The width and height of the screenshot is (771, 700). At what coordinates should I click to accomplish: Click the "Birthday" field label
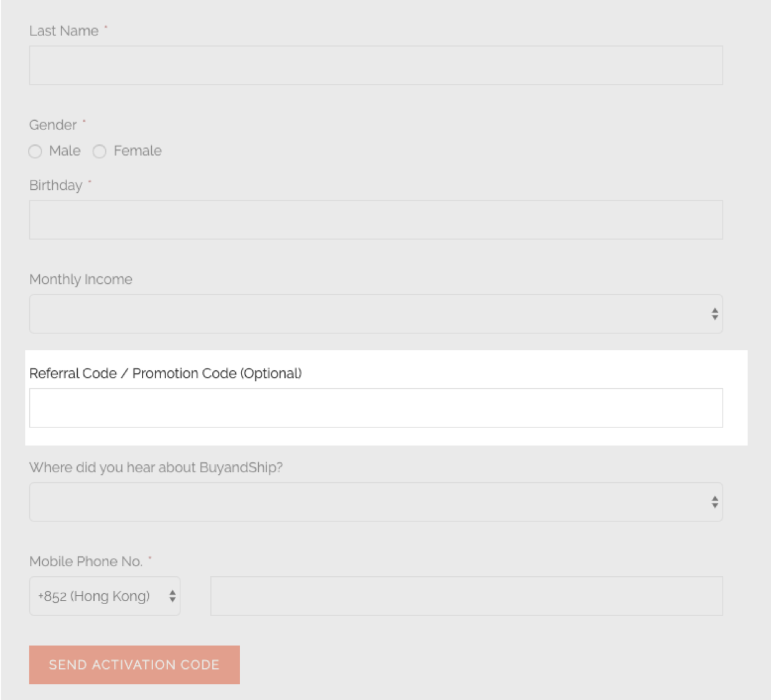coord(55,185)
